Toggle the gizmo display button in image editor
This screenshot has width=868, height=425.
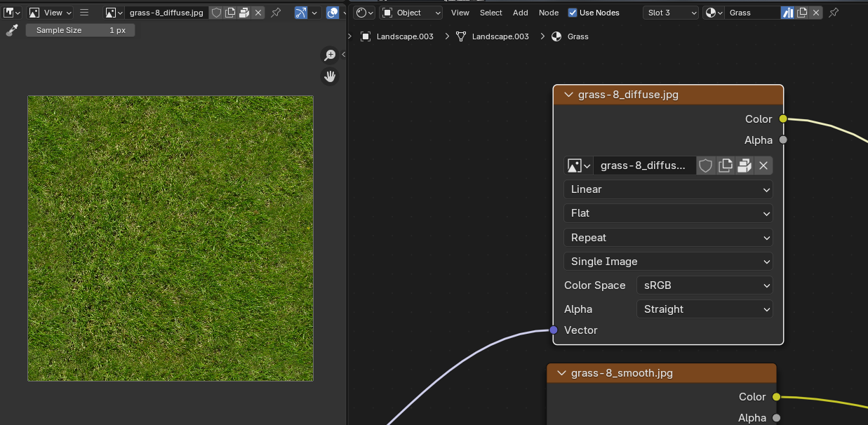coord(300,13)
